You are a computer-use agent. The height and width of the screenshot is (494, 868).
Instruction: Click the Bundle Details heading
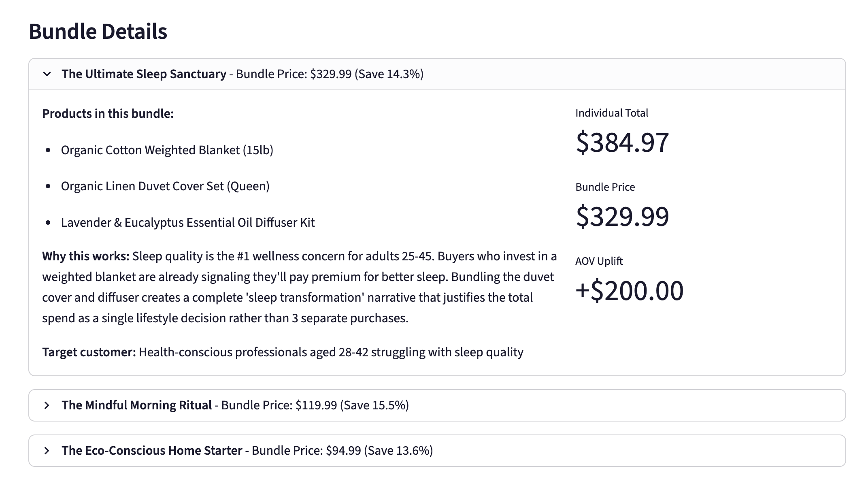point(98,32)
